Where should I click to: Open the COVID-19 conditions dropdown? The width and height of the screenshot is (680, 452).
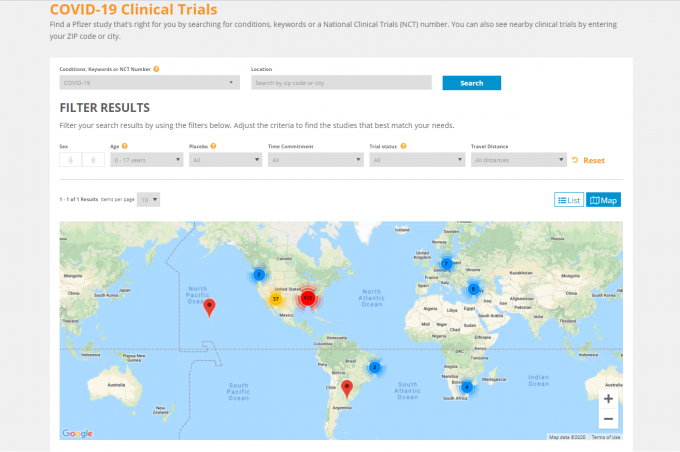pos(150,83)
